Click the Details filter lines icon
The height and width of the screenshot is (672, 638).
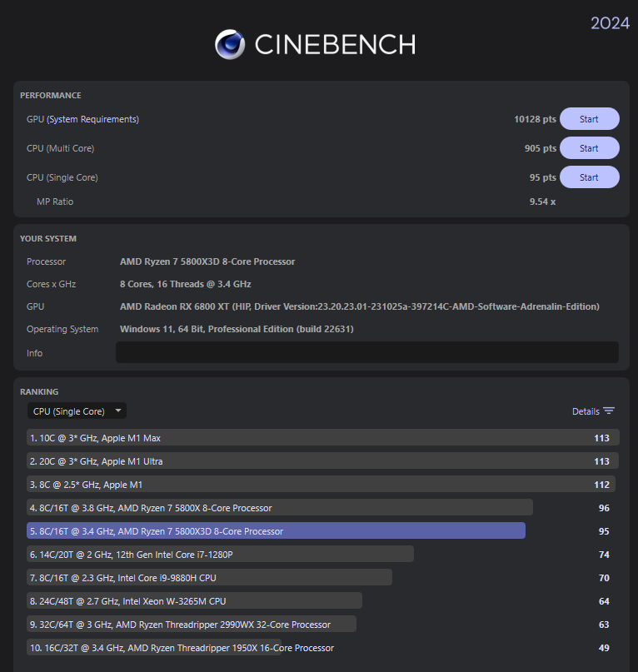point(609,411)
